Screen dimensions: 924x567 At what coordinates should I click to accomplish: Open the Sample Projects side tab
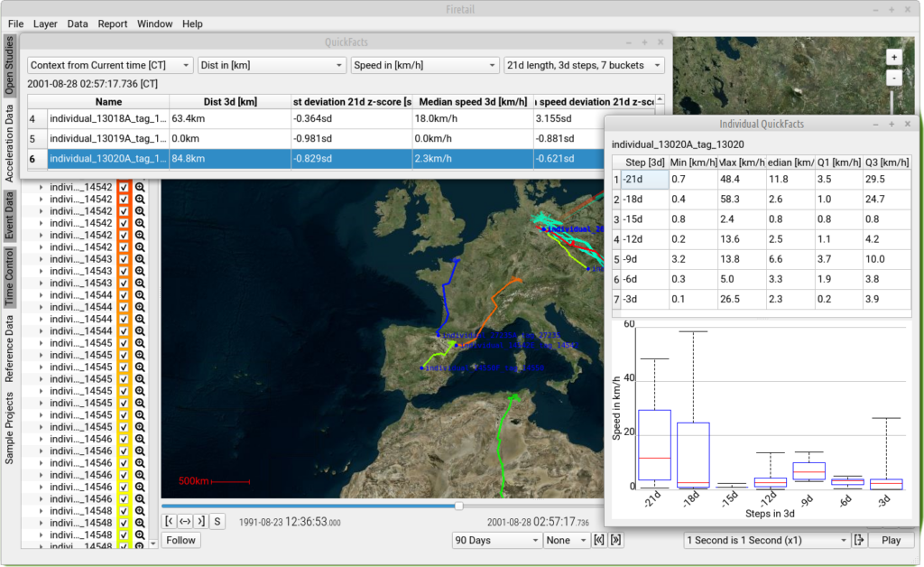pyautogui.click(x=9, y=428)
